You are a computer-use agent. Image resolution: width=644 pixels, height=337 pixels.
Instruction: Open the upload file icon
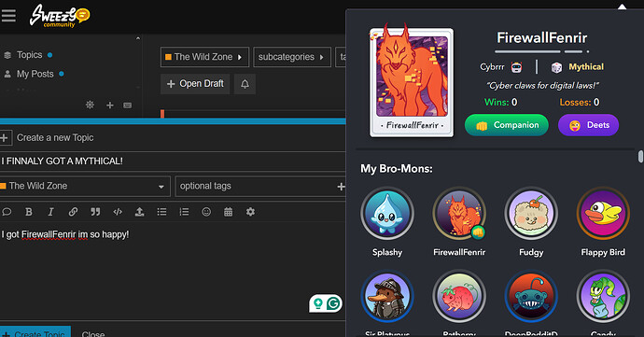pyautogui.click(x=140, y=212)
